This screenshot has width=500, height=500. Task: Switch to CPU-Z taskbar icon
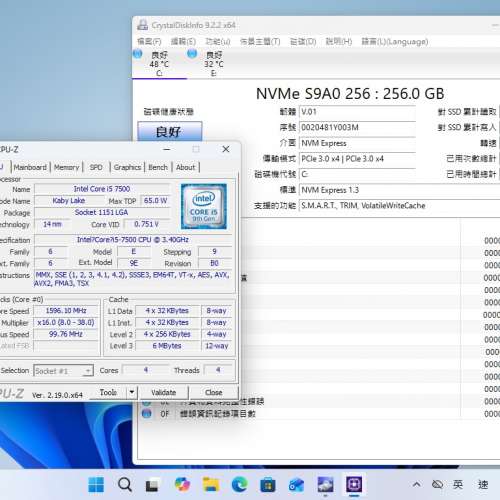[x=354, y=484]
